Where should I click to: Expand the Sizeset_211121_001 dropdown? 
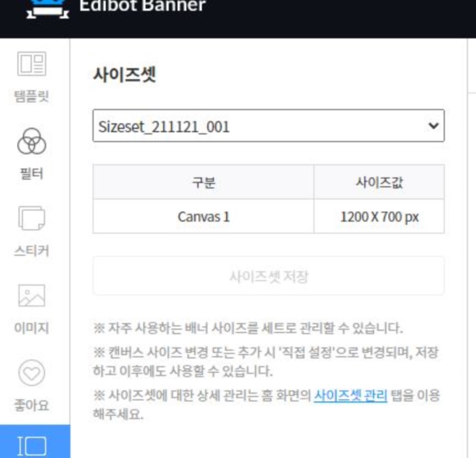tap(268, 126)
